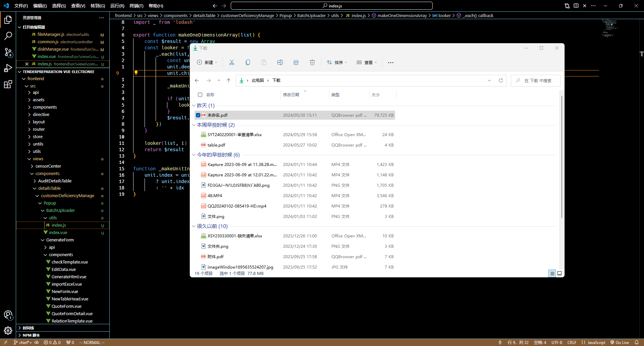This screenshot has width=644, height=346.
Task: Switch to large thumbnails view toggle
Action: pyautogui.click(x=559, y=273)
